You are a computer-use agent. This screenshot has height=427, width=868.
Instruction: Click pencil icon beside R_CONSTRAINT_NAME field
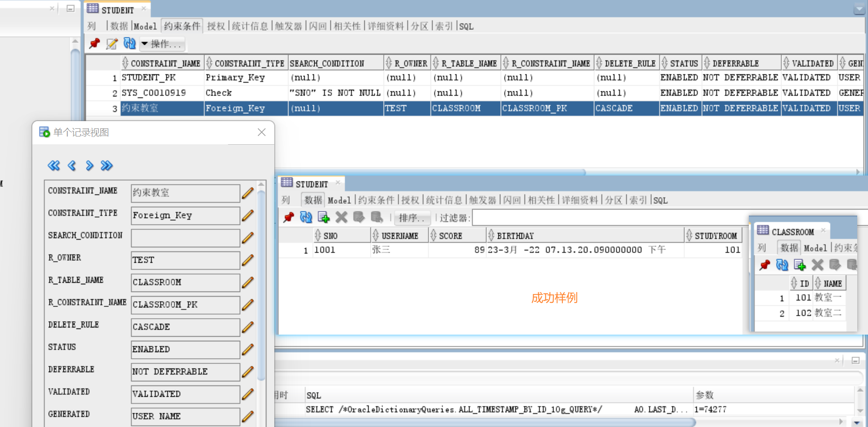coord(248,305)
